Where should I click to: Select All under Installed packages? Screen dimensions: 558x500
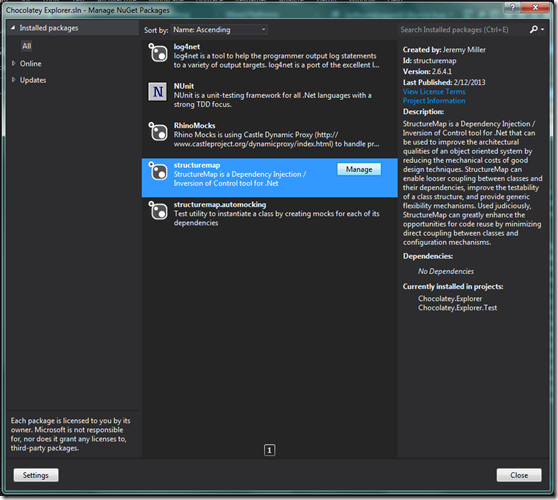27,46
